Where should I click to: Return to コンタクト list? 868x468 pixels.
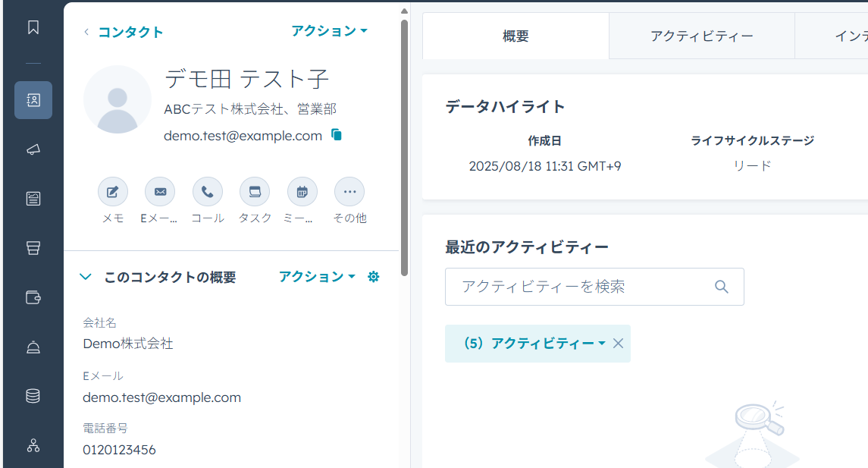[x=130, y=32]
